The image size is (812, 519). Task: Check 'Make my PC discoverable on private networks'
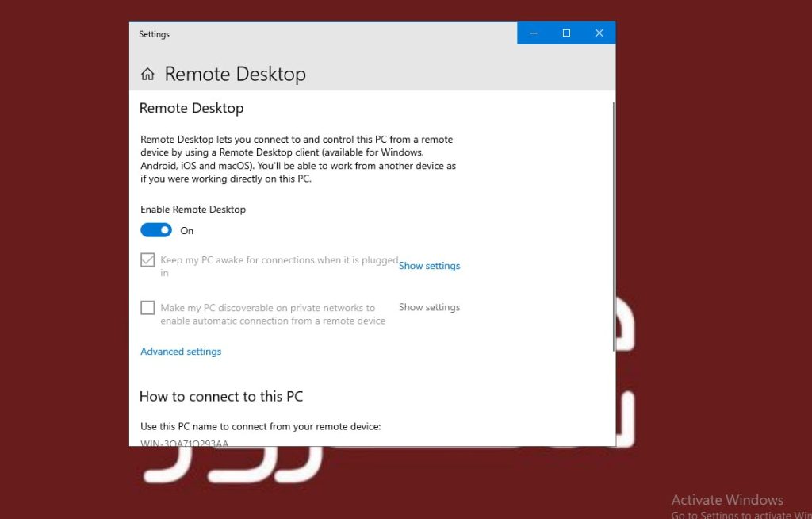coord(147,308)
